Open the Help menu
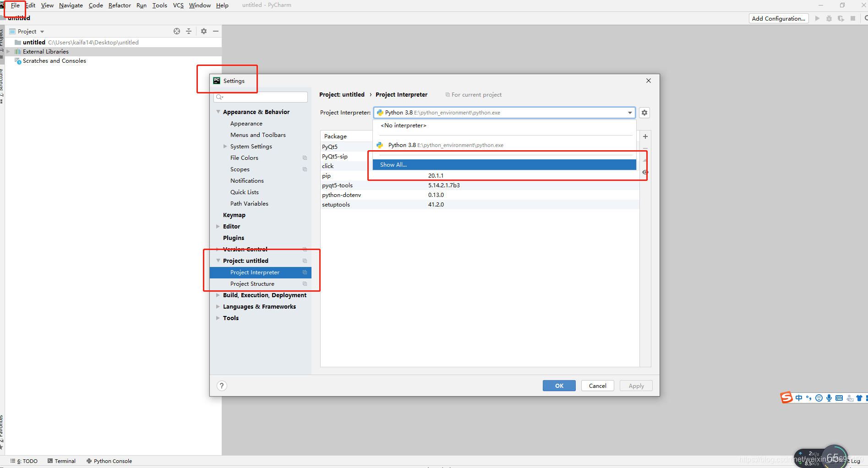This screenshot has height=468, width=868. click(x=222, y=5)
